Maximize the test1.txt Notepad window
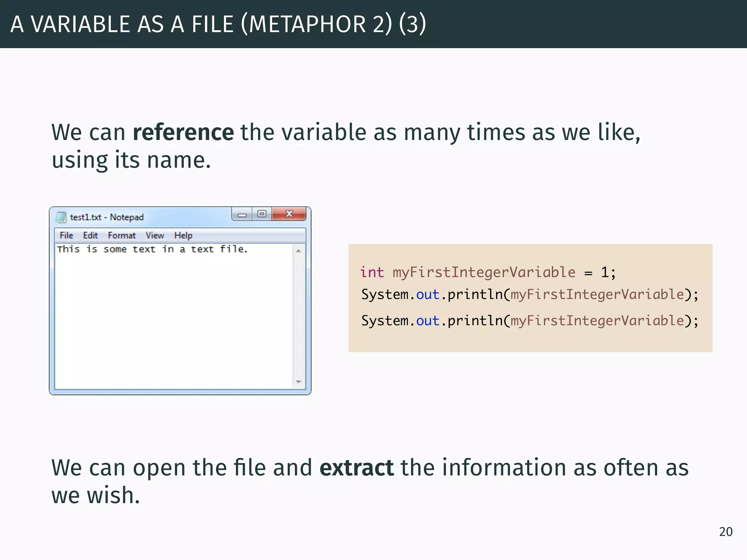This screenshot has width=747, height=560. (x=262, y=214)
